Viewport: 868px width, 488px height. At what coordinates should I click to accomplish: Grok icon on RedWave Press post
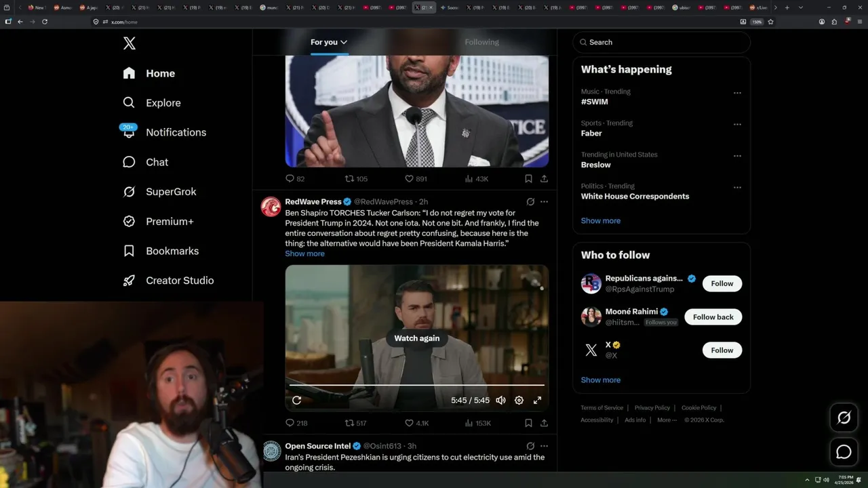[x=530, y=202]
